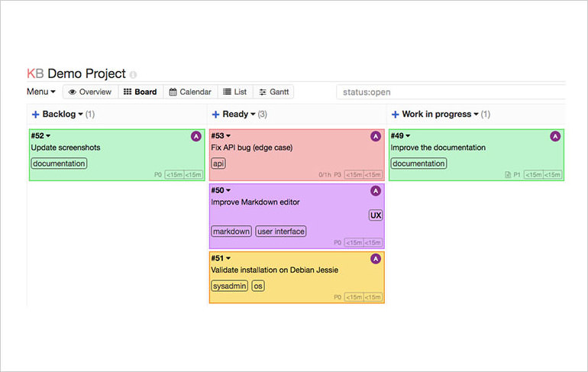588x372 pixels.
Task: Open the Work in progress column dropdown
Action: pos(477,115)
